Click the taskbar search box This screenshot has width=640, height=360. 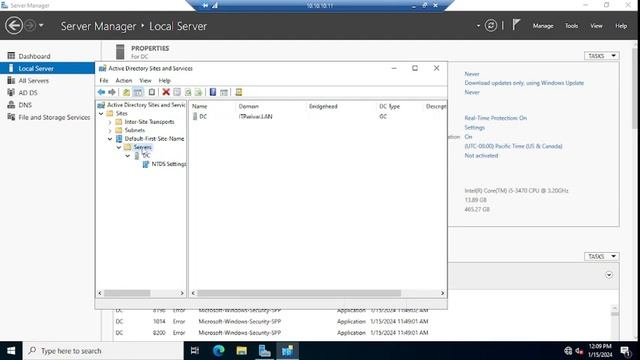point(103,351)
